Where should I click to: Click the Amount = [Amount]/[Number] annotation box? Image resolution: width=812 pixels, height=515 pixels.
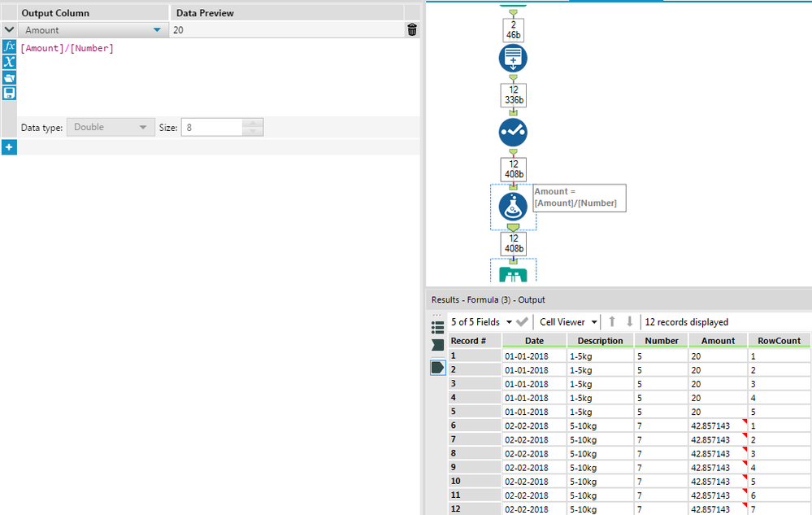[579, 198]
